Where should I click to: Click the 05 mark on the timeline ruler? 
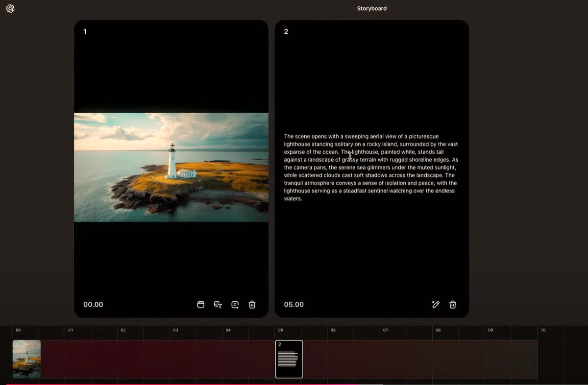tap(280, 330)
